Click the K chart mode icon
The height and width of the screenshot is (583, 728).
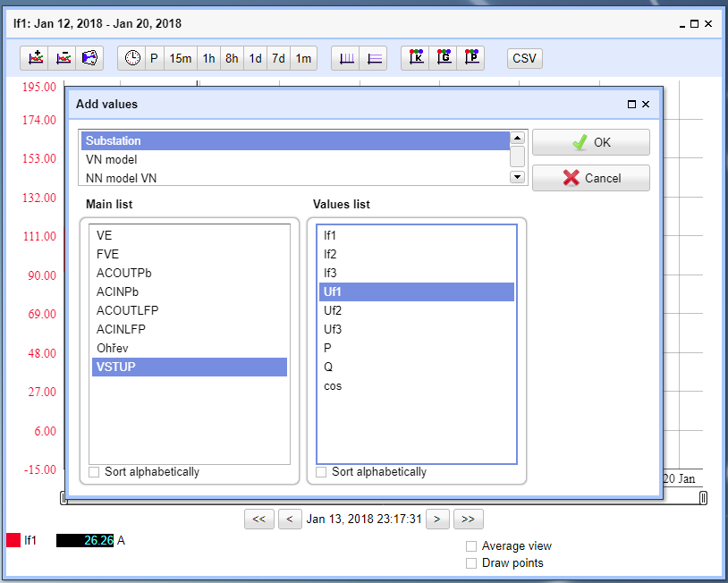point(416,58)
